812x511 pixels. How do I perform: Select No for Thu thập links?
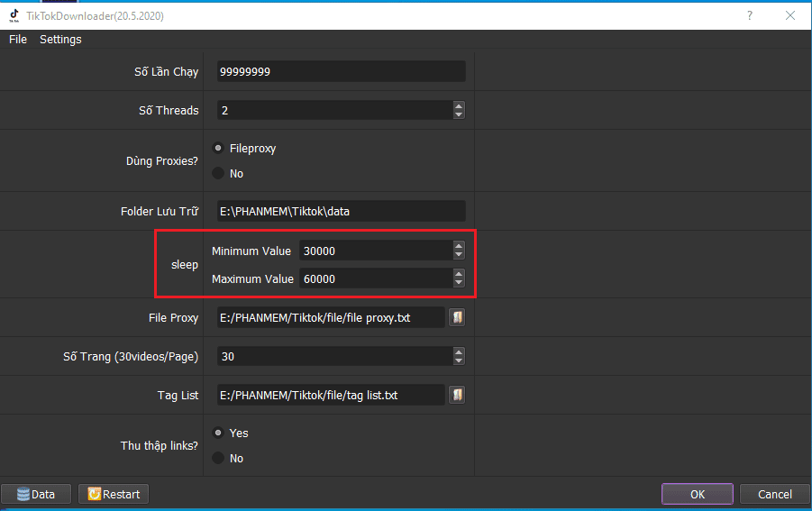pos(218,458)
